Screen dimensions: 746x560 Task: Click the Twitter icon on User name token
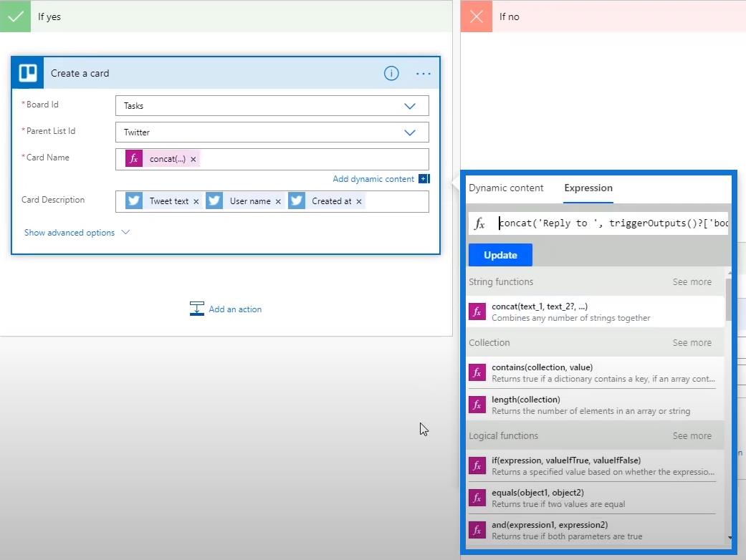[214, 201]
